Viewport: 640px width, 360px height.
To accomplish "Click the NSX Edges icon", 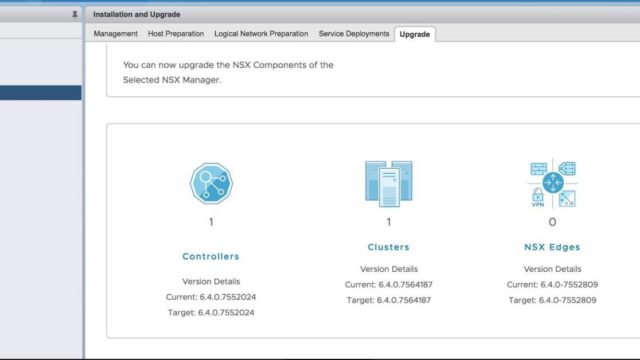I will pyautogui.click(x=552, y=183).
